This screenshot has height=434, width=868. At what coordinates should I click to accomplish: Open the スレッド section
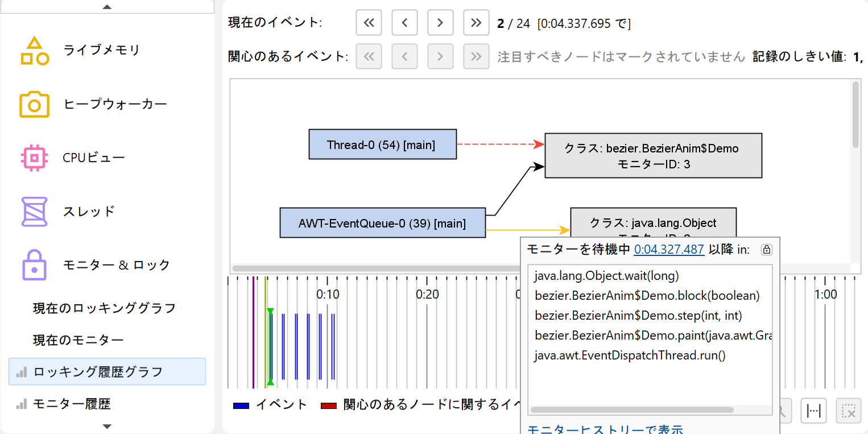click(x=89, y=211)
